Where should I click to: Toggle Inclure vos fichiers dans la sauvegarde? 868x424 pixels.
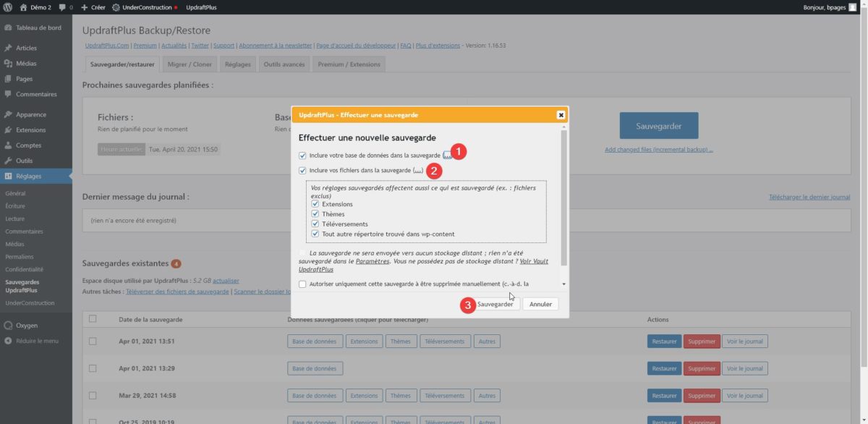[302, 171]
